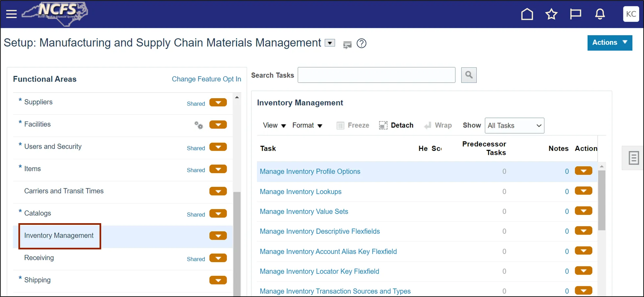
Task: Click the magnifier search tasks button
Action: tap(469, 75)
